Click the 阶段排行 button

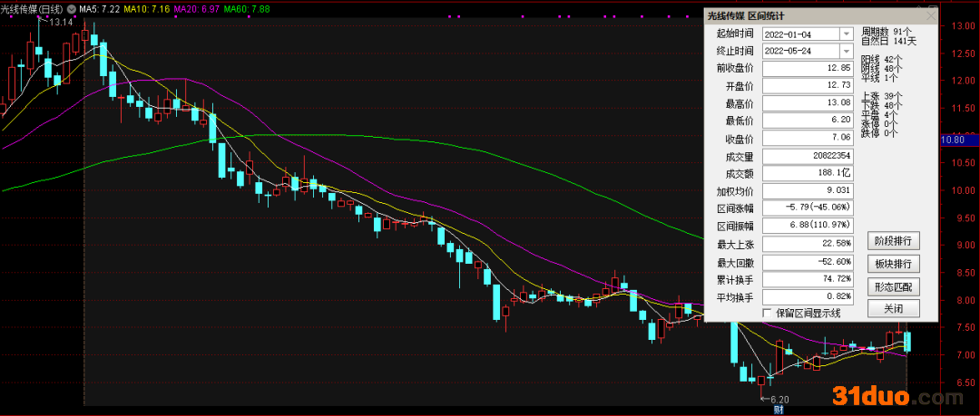894,241
